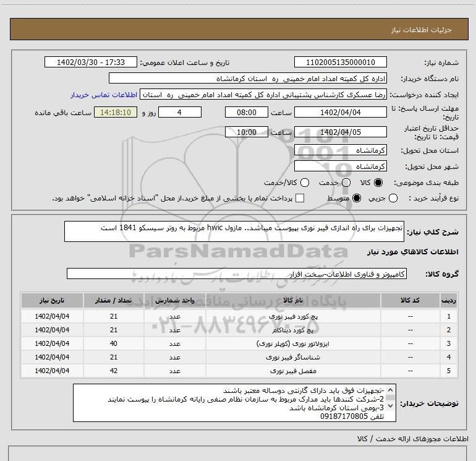Screen dimensions: 476x461
Task: Select row شناساگر فیبر نوری
Action: 239,358
